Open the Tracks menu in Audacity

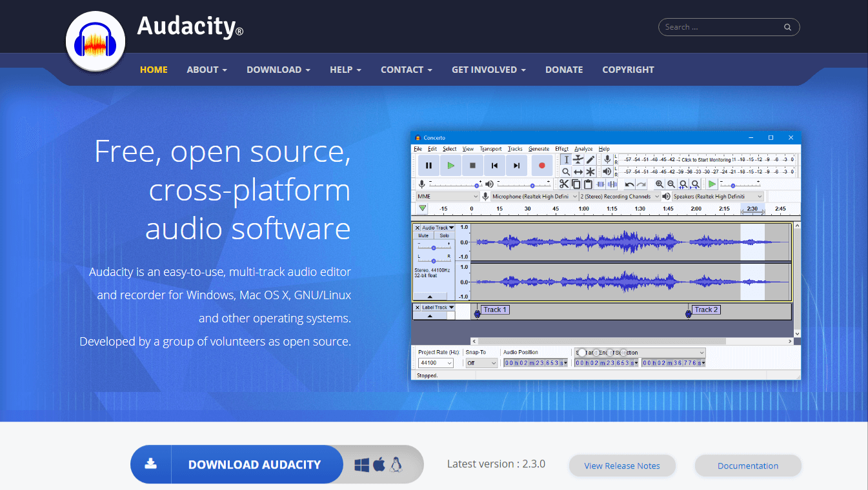(515, 149)
